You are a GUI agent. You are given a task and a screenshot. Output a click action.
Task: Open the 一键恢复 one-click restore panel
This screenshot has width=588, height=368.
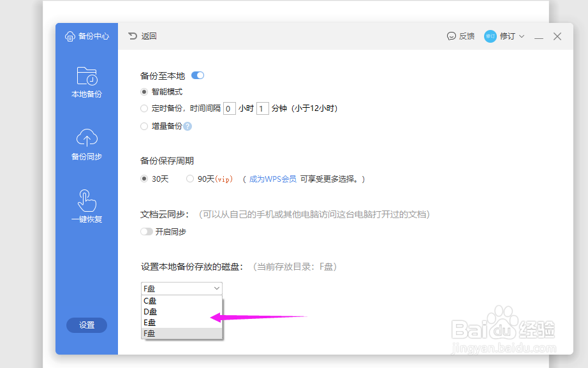(87, 207)
